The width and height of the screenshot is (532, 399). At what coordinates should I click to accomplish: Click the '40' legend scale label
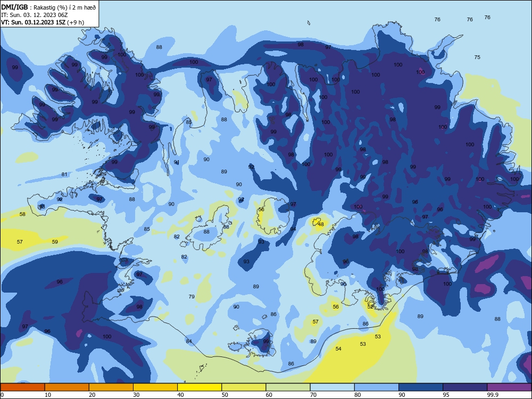(x=180, y=395)
